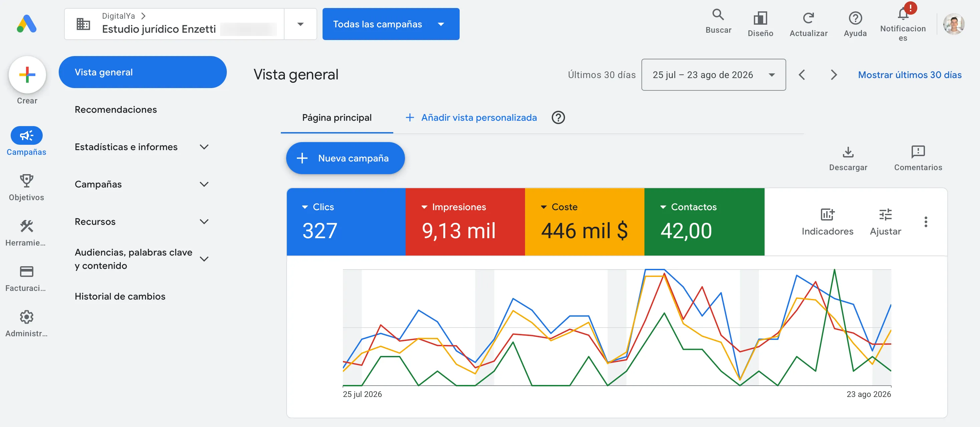Open the Objetivos trophy icon
Image resolution: width=980 pixels, height=427 pixels.
[x=26, y=180]
